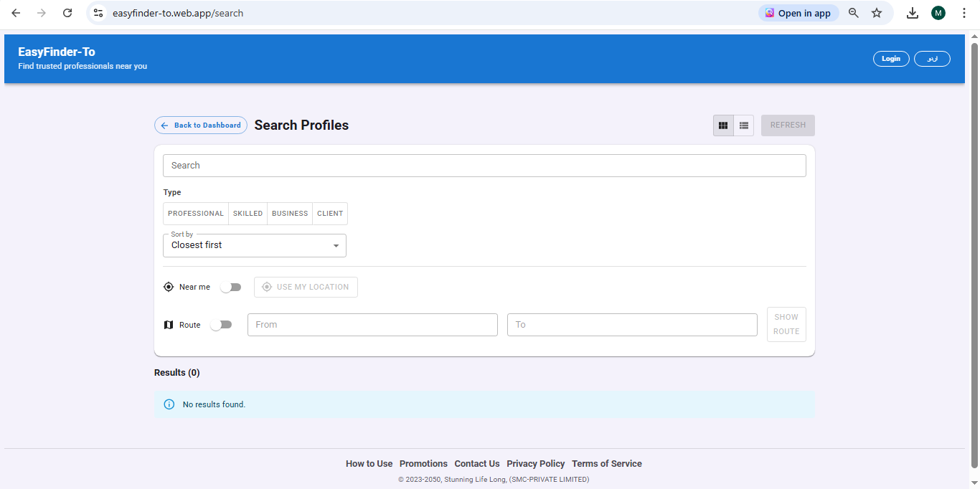Enable the Near me toggle switch
This screenshot has width=980, height=489.
click(x=231, y=287)
